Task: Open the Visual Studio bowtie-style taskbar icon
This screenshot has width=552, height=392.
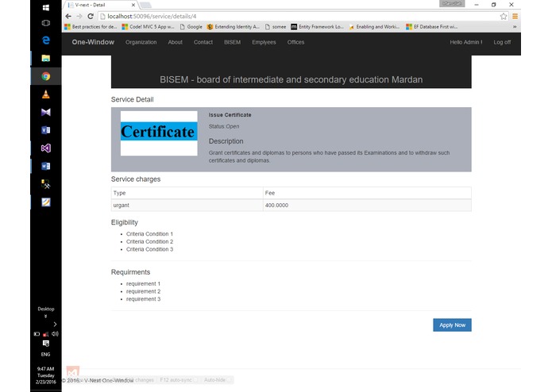Action: coord(46,112)
